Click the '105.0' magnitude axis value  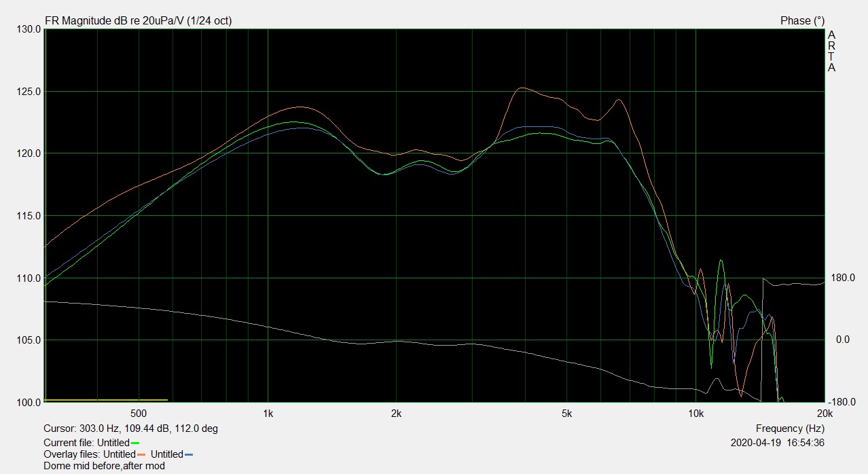click(28, 340)
